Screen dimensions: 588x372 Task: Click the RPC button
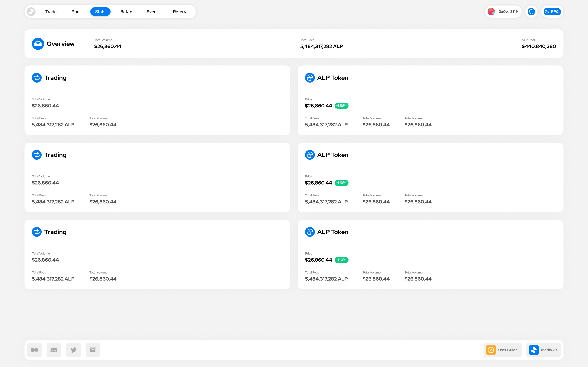point(552,12)
